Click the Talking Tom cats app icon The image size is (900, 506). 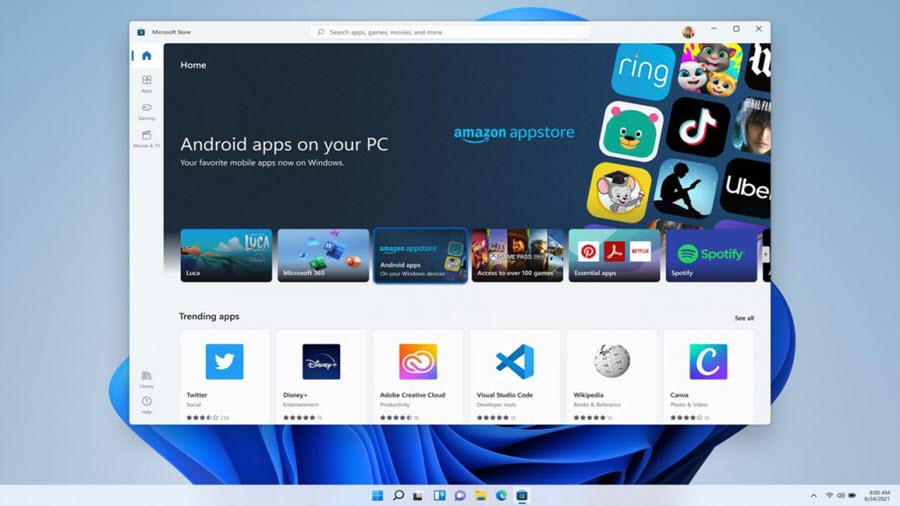pyautogui.click(x=709, y=69)
